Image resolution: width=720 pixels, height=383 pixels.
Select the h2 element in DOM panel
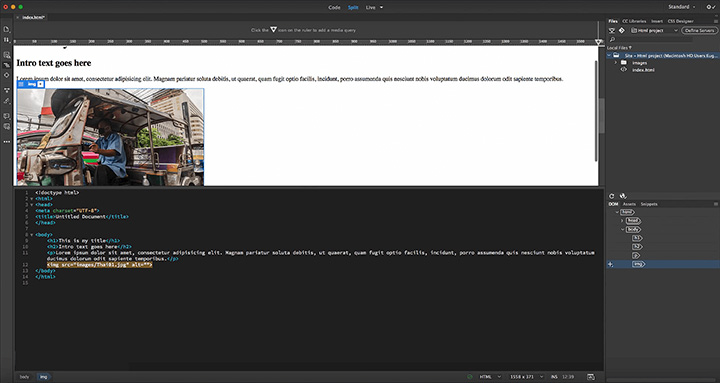(x=637, y=247)
